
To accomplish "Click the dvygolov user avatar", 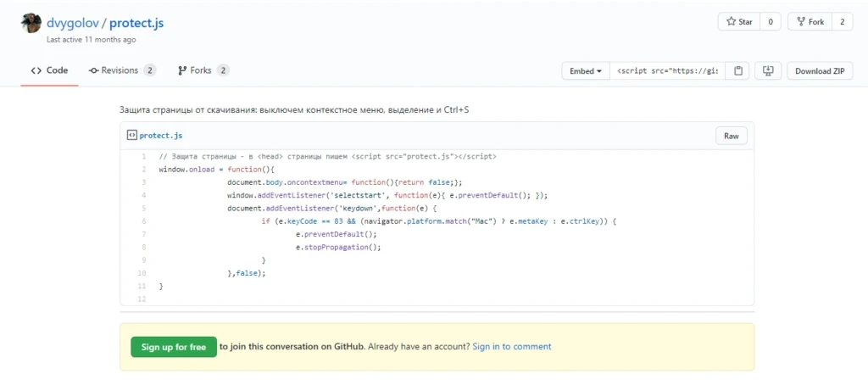I will [x=31, y=24].
